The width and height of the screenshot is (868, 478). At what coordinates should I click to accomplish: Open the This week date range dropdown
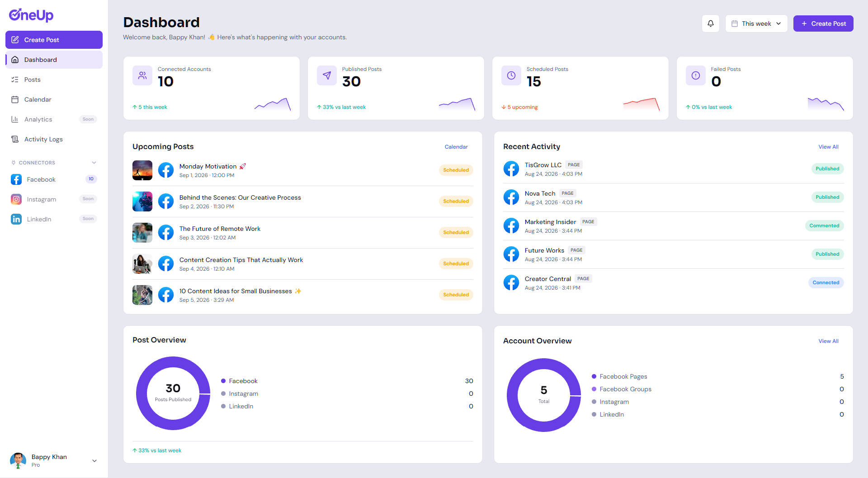click(756, 23)
